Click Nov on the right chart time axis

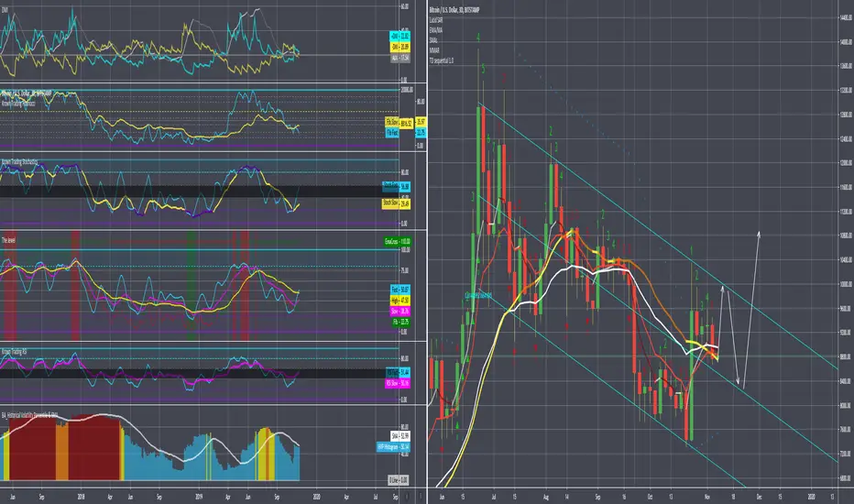[x=706, y=497]
